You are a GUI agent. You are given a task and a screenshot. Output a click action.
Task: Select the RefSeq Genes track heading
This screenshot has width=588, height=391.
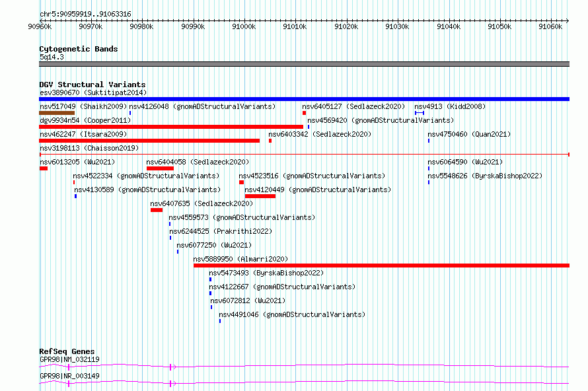point(67,351)
